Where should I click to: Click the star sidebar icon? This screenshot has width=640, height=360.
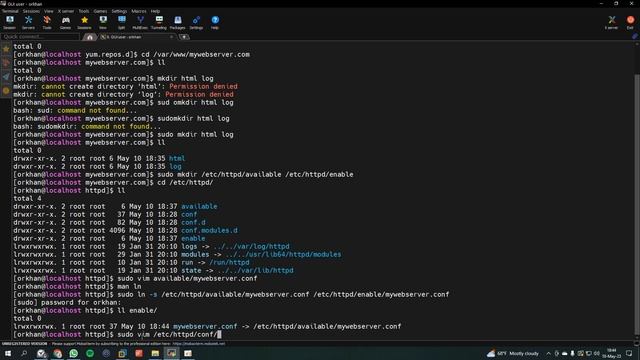coord(6,49)
